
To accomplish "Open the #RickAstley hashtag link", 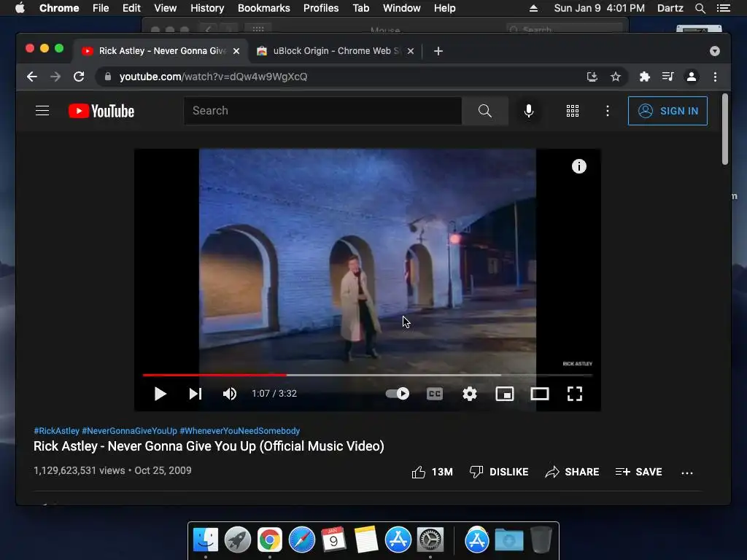I will 56,431.
